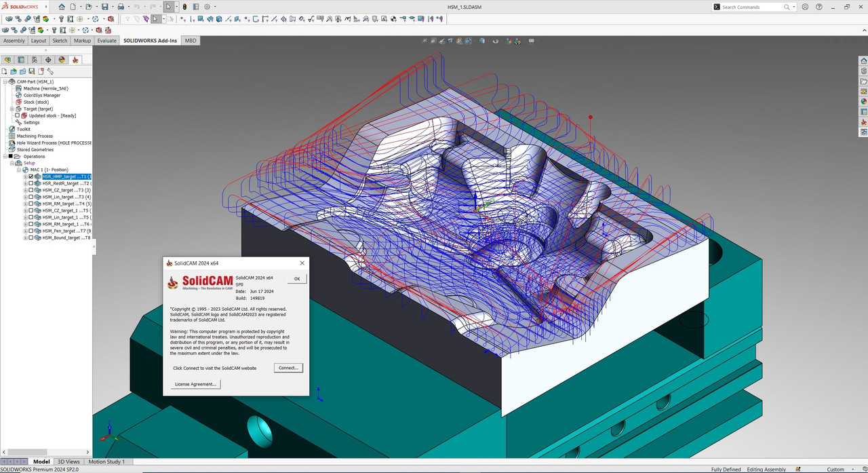Open the Design Library task pane icon

(x=864, y=71)
